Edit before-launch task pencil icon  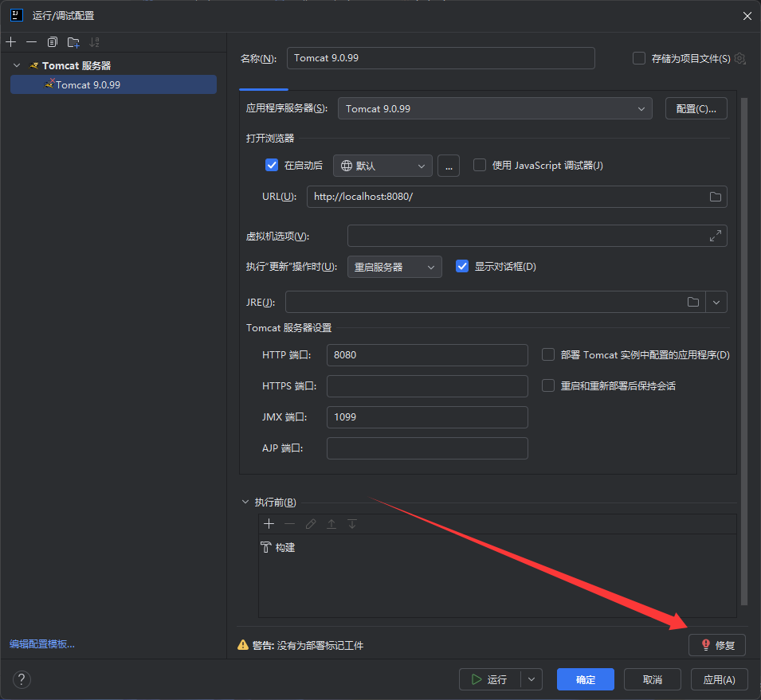click(311, 524)
